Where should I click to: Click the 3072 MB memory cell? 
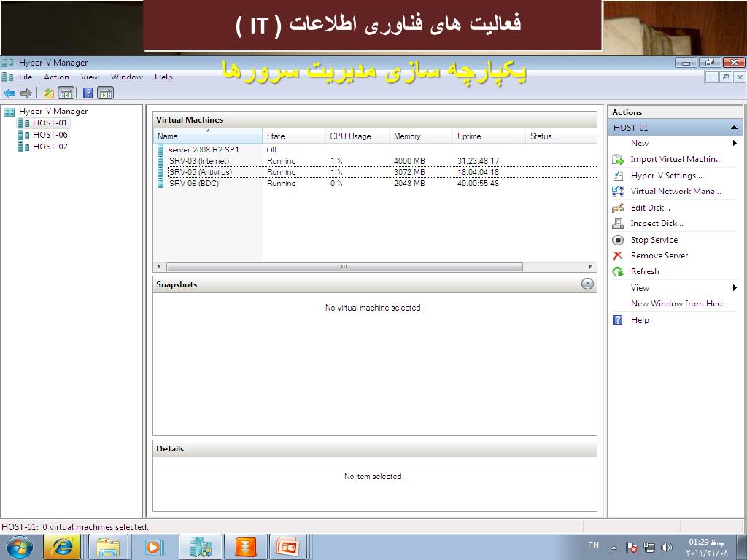point(409,172)
